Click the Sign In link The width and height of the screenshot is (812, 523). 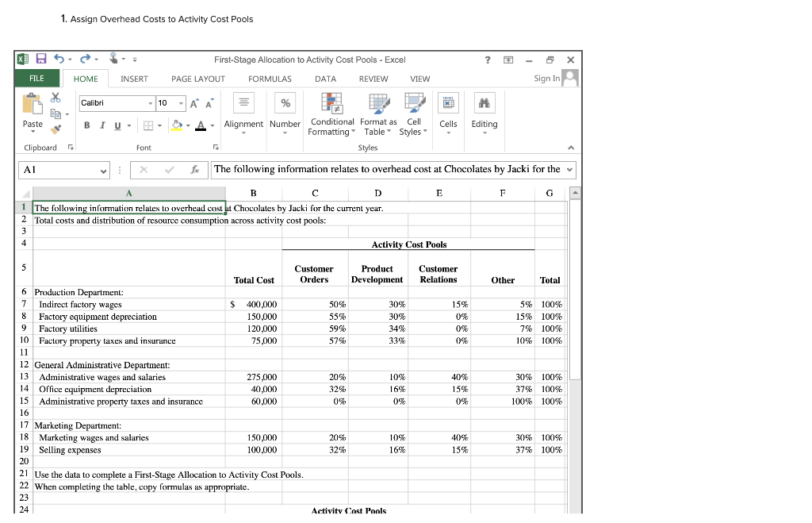[546, 79]
